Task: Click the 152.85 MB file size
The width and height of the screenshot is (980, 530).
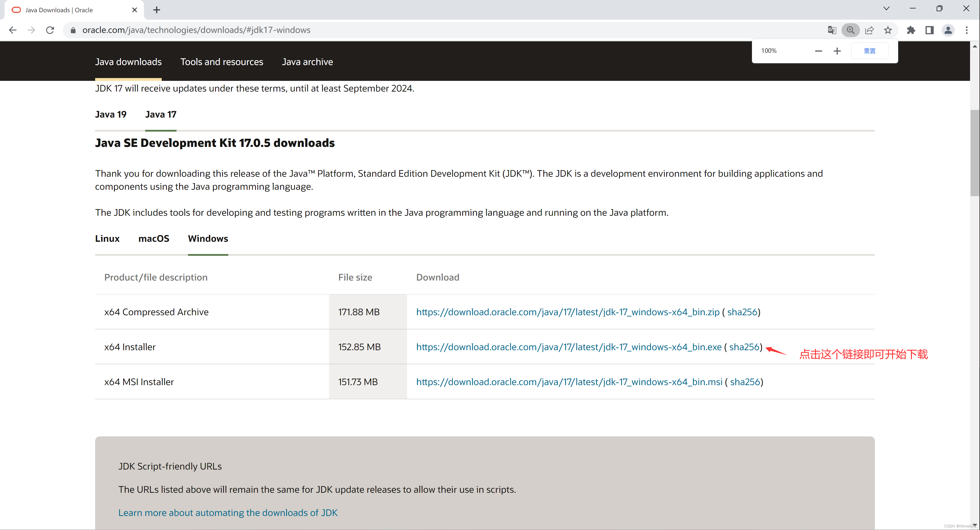Action: click(359, 347)
